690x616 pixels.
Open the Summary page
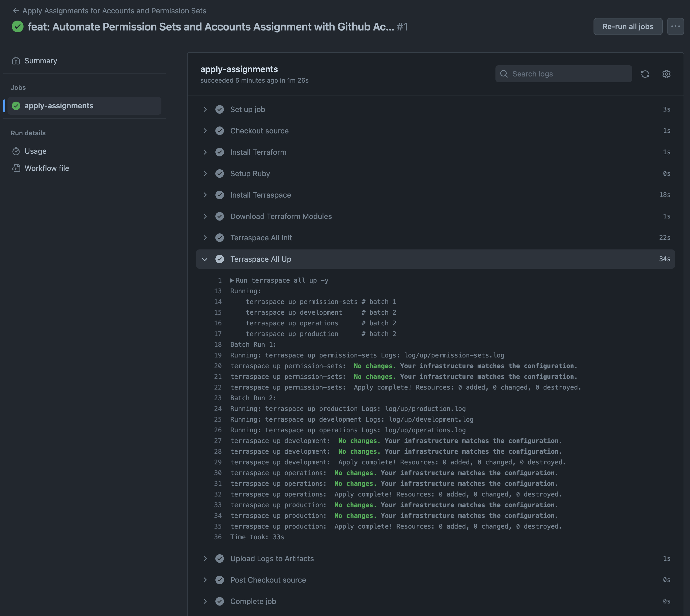pos(41,61)
